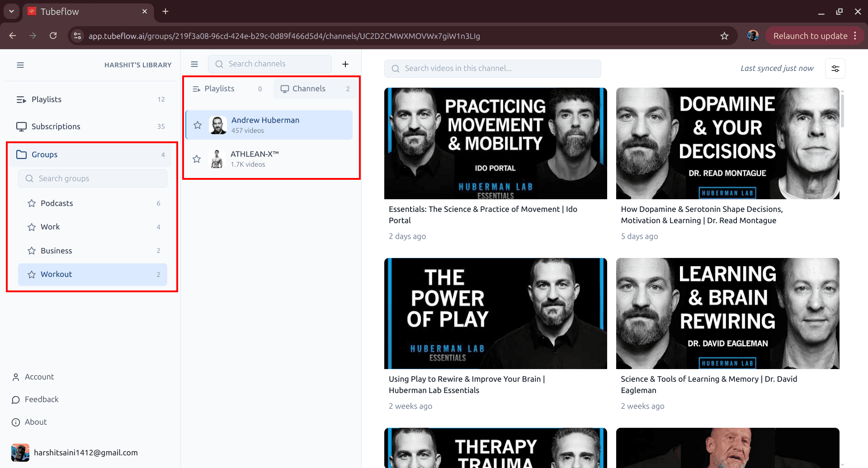Open Chrome three-dot menu
Image resolution: width=868 pixels, height=468 pixels.
[x=855, y=36]
